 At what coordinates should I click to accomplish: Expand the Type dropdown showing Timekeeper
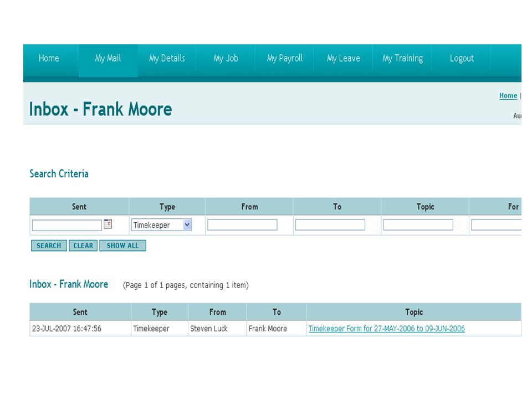[161, 225]
